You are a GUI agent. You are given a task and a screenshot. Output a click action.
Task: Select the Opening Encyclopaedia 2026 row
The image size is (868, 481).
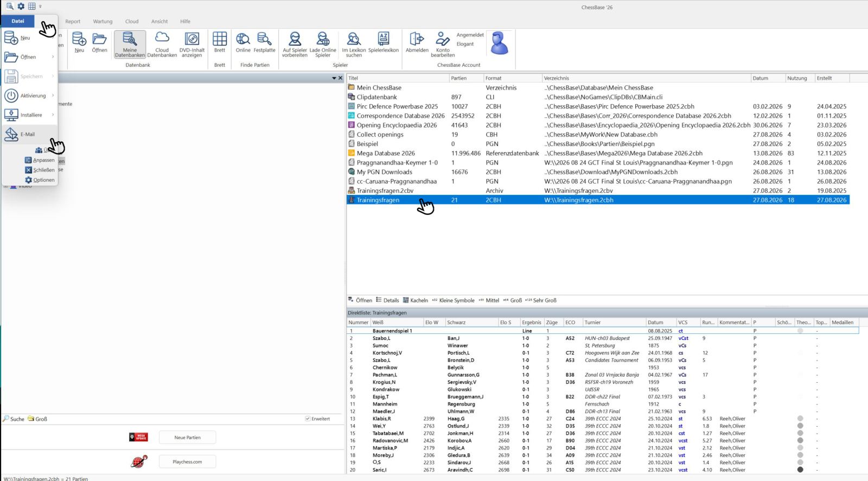tap(598, 125)
